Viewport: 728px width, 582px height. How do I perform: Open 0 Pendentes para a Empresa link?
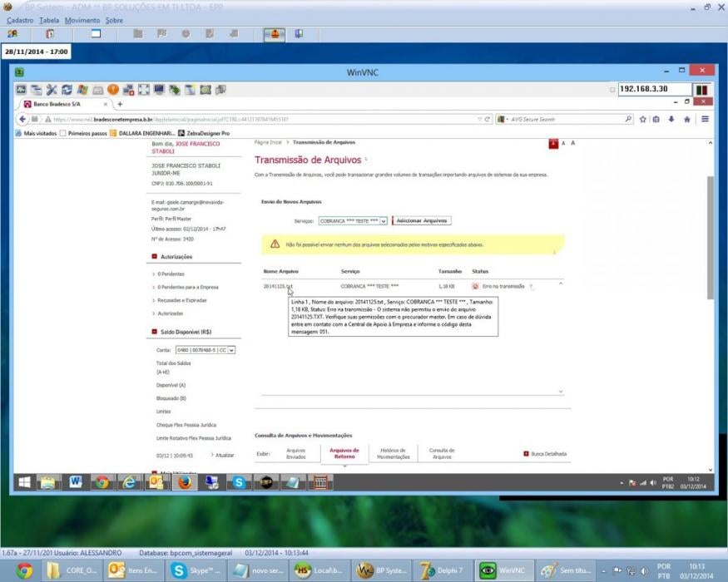point(187,288)
